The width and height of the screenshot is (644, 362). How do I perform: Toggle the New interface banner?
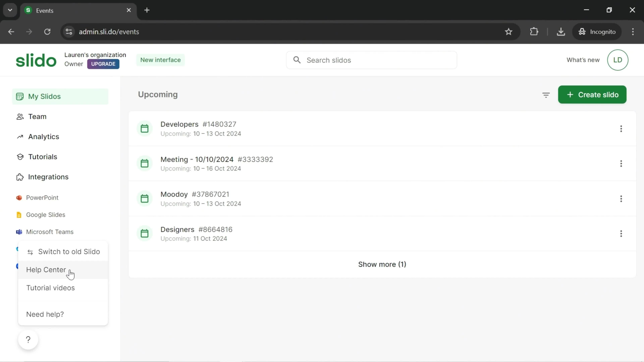tap(160, 60)
